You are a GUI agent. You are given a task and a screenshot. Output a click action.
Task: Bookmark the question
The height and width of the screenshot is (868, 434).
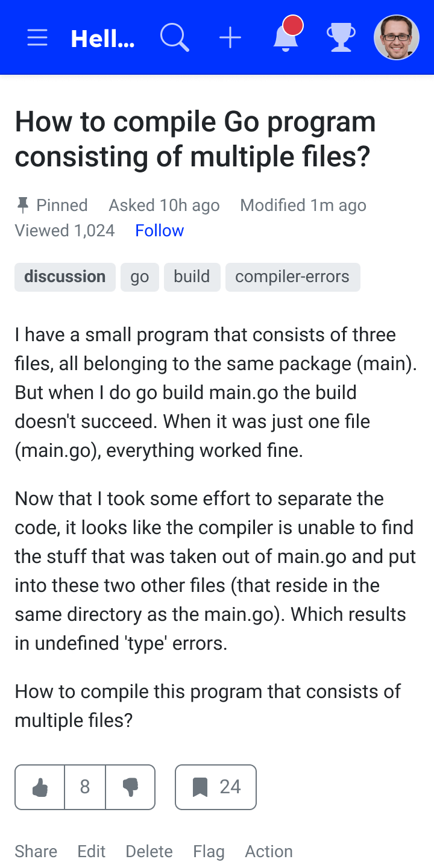point(216,787)
